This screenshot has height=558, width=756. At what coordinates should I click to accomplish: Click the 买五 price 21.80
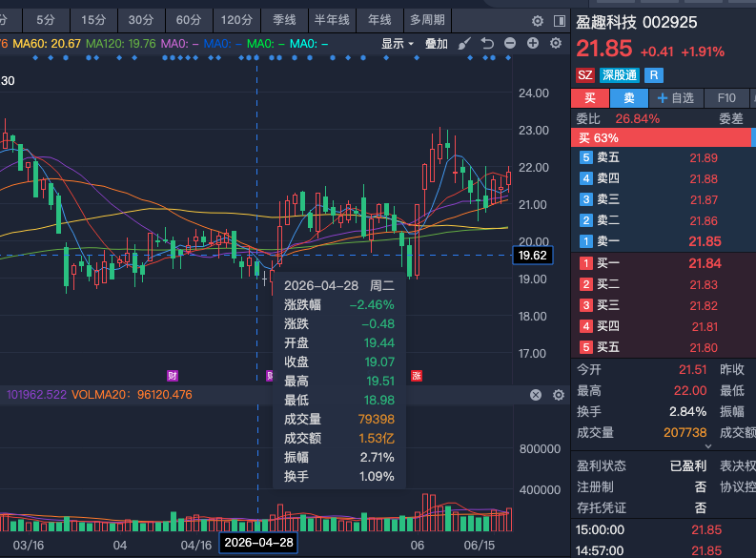pyautogui.click(x=704, y=348)
